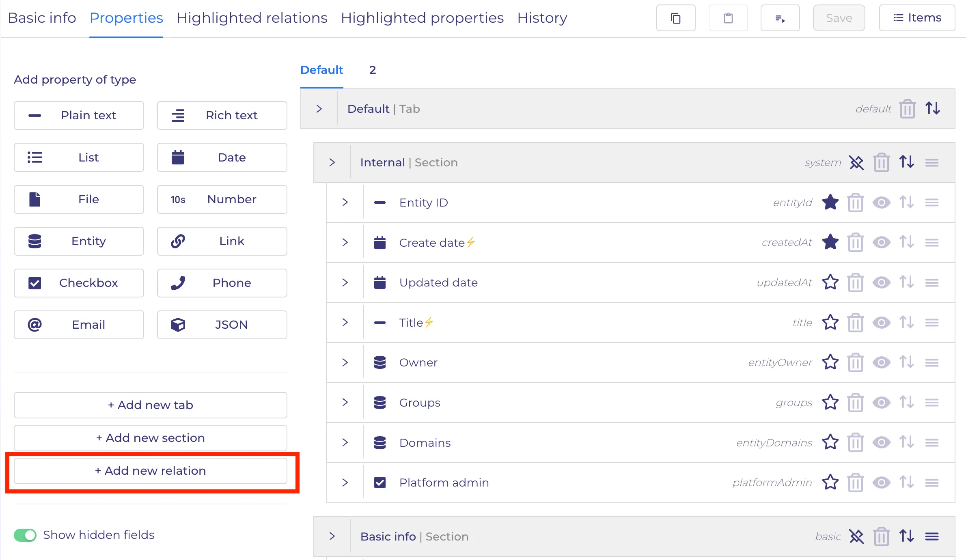Viewport: 966px width, 560px height.
Task: Switch to property tab labeled 2
Action: point(373,70)
